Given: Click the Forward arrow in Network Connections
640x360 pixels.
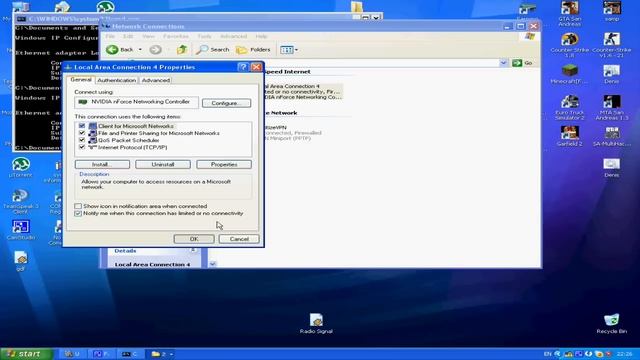Looking at the screenshot, I should tap(155, 50).
